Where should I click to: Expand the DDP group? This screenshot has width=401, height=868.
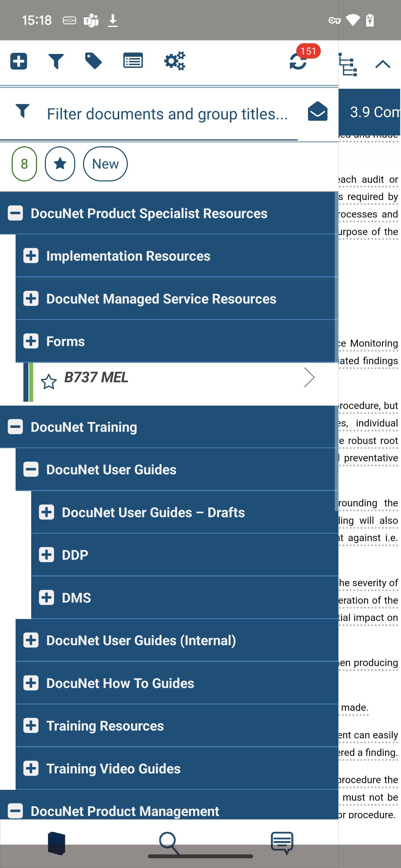[x=46, y=555]
